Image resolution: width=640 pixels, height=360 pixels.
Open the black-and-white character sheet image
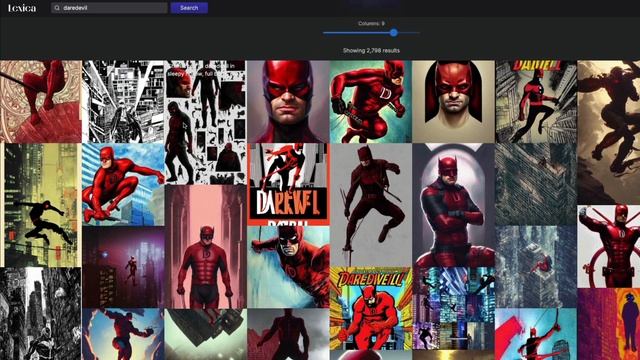(x=206, y=122)
